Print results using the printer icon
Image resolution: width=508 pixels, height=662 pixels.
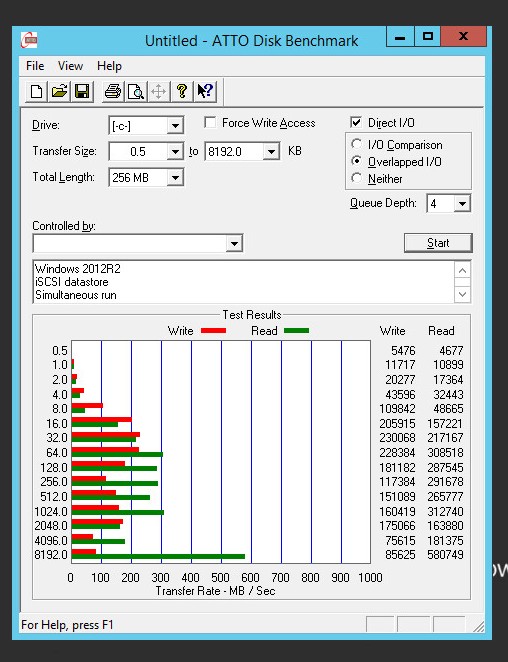(113, 91)
